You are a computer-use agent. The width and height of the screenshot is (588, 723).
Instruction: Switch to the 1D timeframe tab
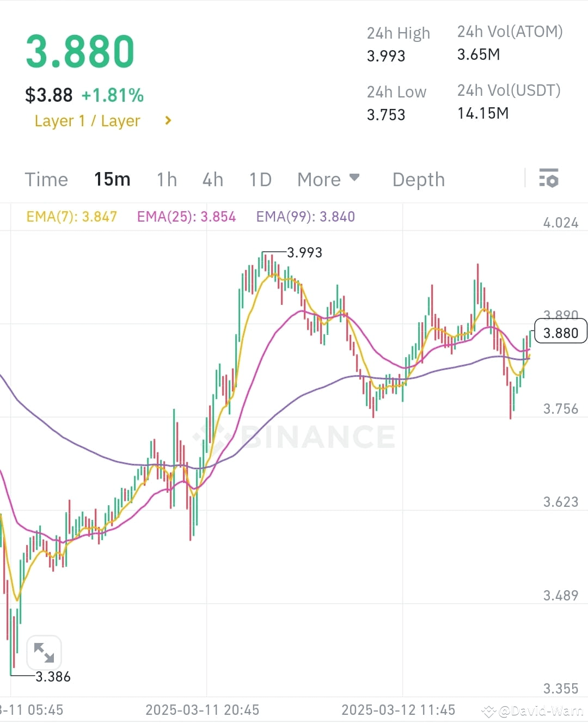coord(260,179)
